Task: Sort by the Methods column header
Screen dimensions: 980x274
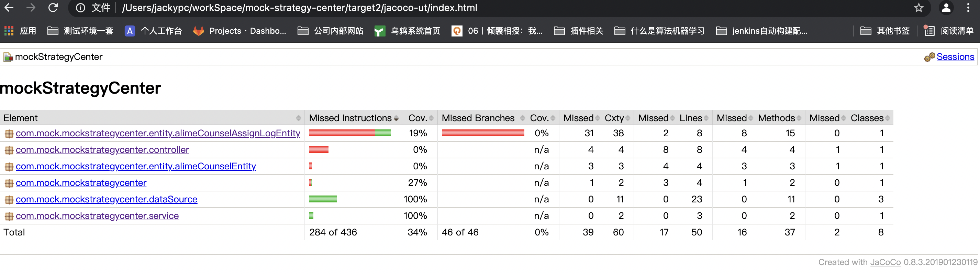Action: [780, 118]
